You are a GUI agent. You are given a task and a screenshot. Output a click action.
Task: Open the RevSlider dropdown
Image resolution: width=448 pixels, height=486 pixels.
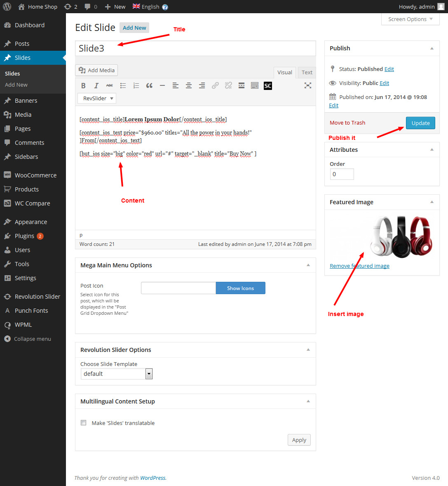tap(97, 99)
